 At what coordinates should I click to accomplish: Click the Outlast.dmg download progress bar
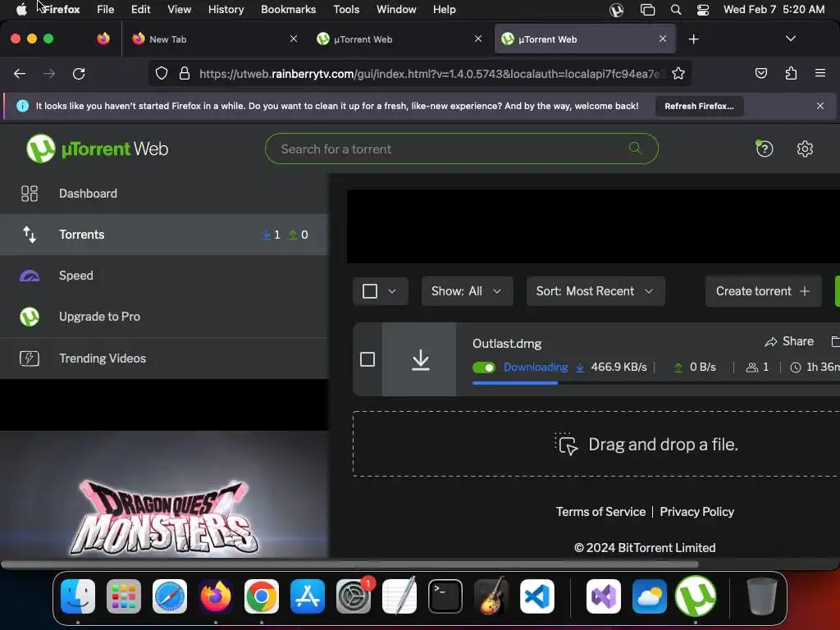[655, 383]
